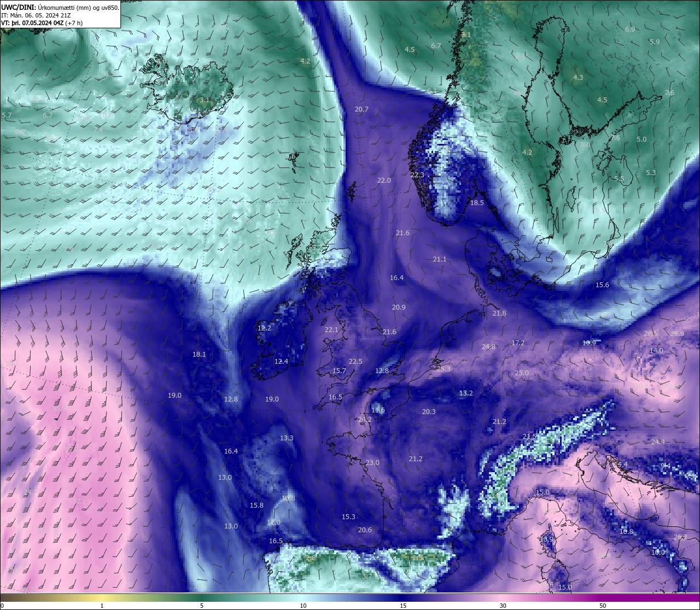The width and height of the screenshot is (700, 610).
Task: Click the 13.2 value over Belgium area
Action: 466,393
